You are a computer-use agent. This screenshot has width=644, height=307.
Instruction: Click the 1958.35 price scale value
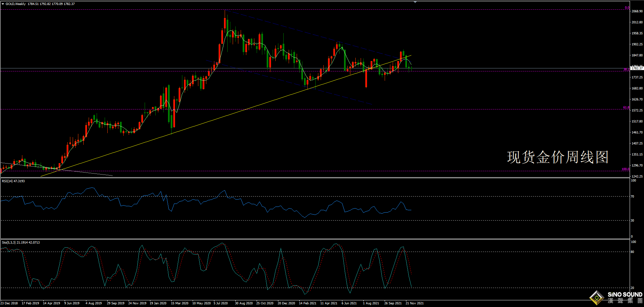pos(637,33)
